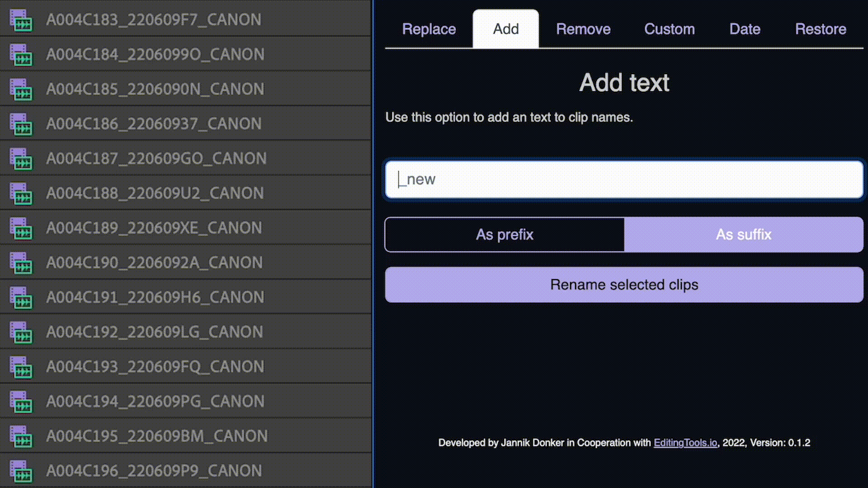Click Rename selected clips button
This screenshot has height=488, width=868.
[624, 285]
